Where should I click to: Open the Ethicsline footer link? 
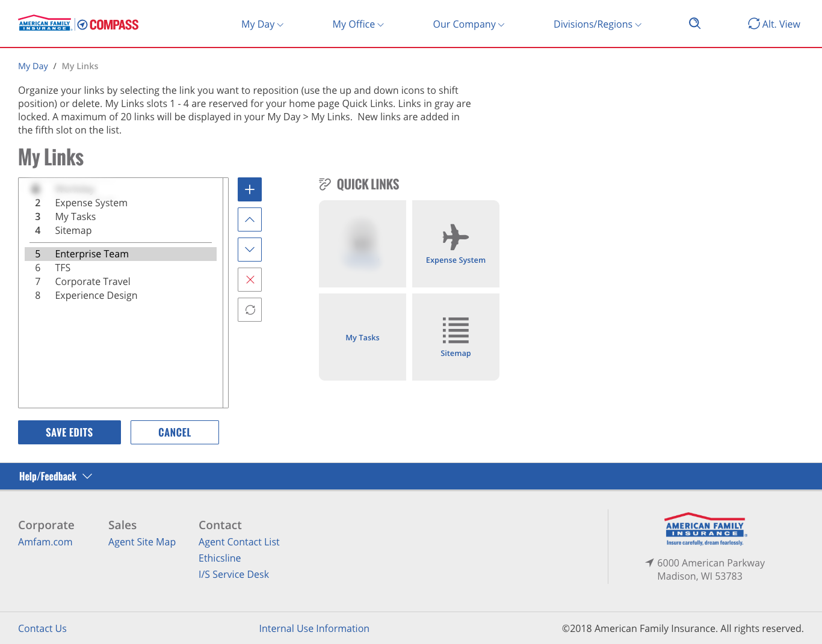(x=220, y=558)
